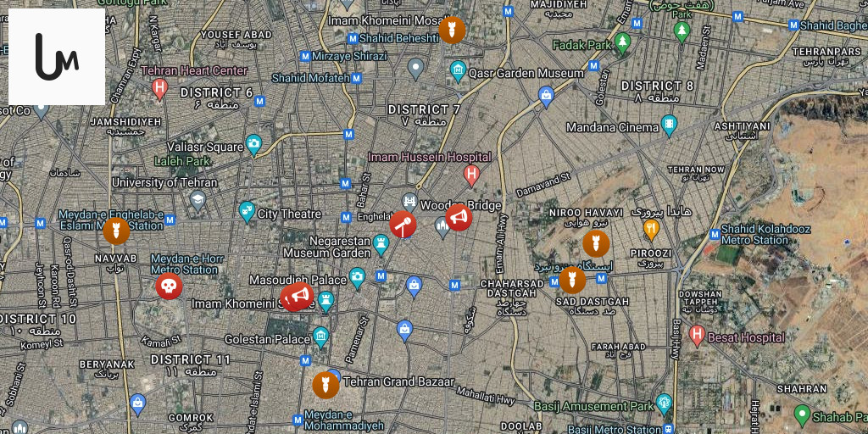Click the bomb marker near Meydan-e Enghelab station
The image size is (868, 434).
coord(116,231)
